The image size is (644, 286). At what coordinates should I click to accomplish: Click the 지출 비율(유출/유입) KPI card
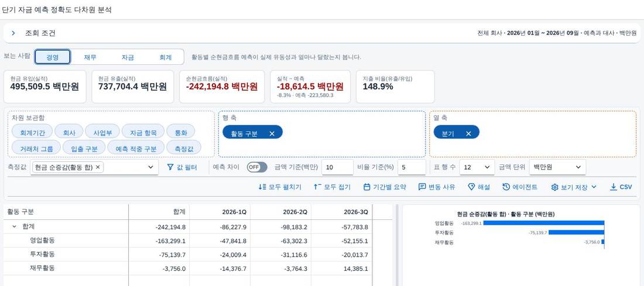pos(395,87)
